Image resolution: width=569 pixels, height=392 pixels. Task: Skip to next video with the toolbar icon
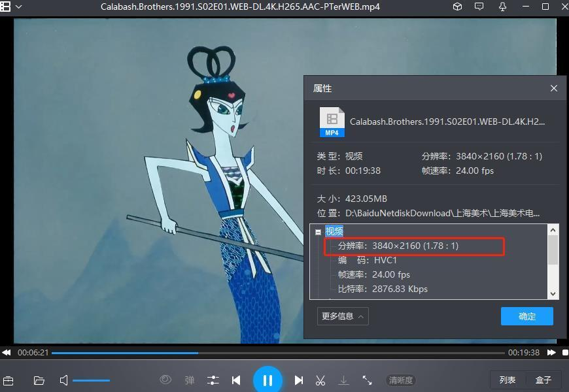(x=299, y=380)
